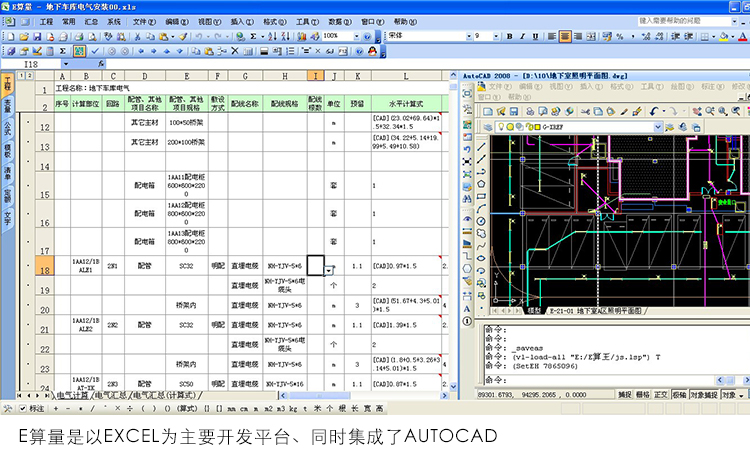The image size is (750, 460).
Task: Click the 模型 tab in AutoCAD
Action: (x=534, y=311)
